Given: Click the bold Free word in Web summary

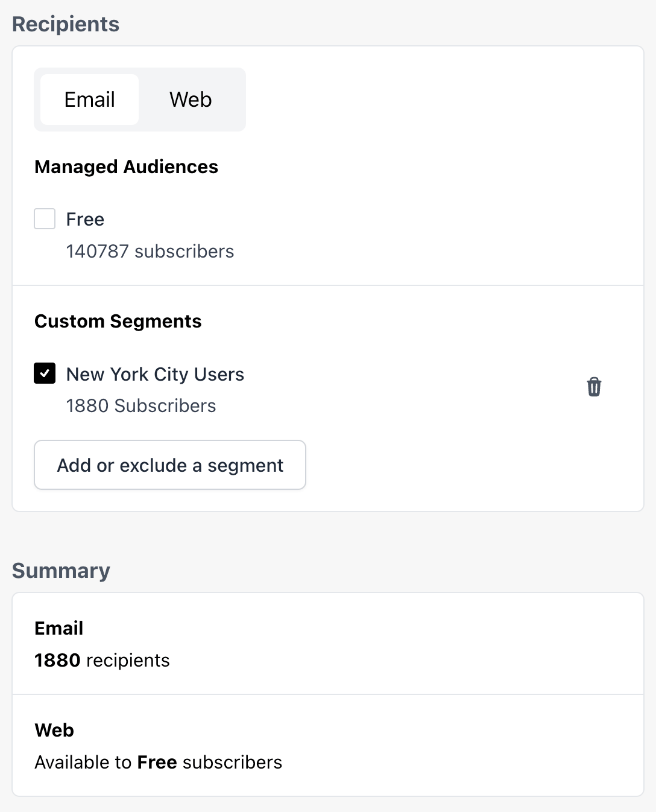Looking at the screenshot, I should [157, 762].
